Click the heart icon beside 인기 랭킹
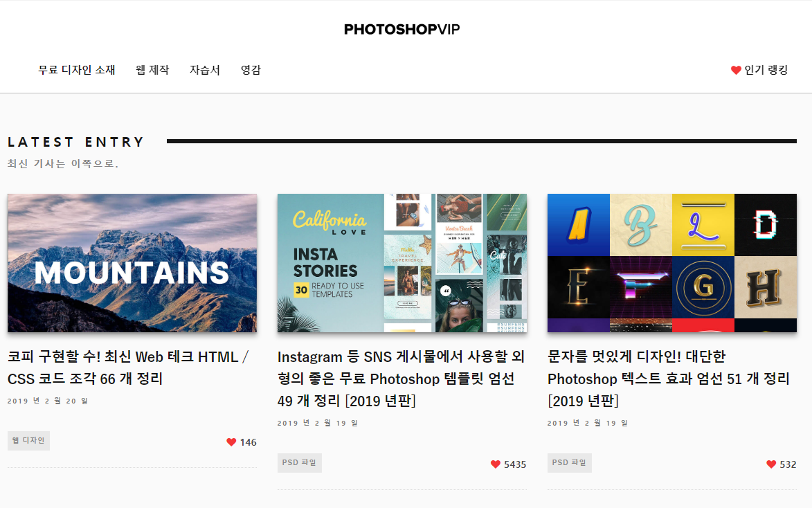 tap(735, 70)
